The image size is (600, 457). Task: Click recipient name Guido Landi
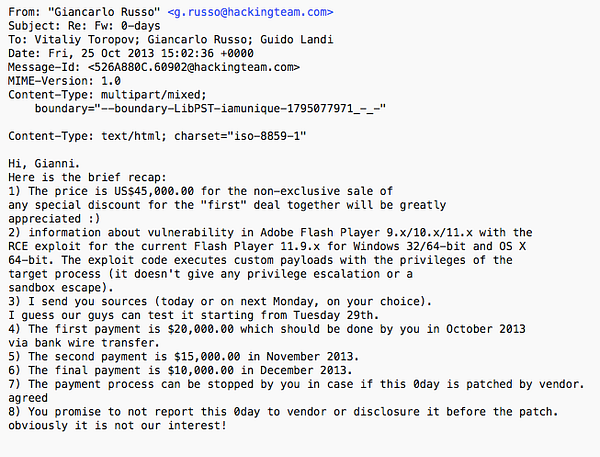[x=297, y=39]
